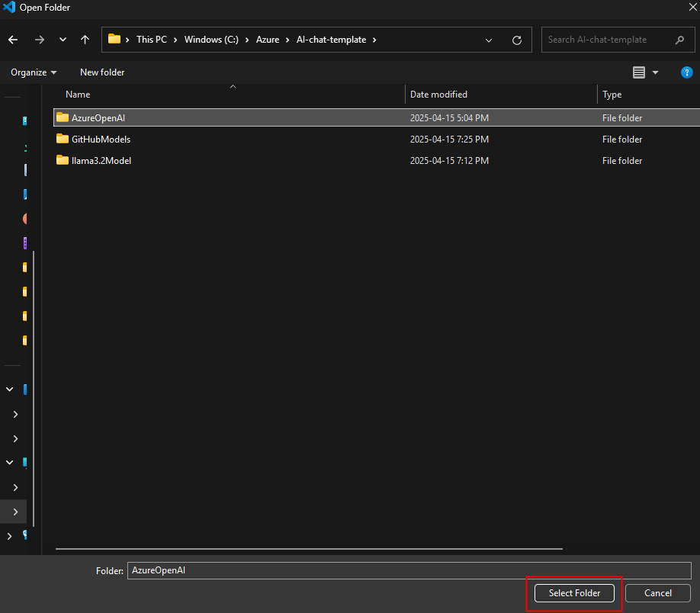Jump to This PC breadcrumb
Viewport: 700px width, 613px height.
(x=151, y=40)
